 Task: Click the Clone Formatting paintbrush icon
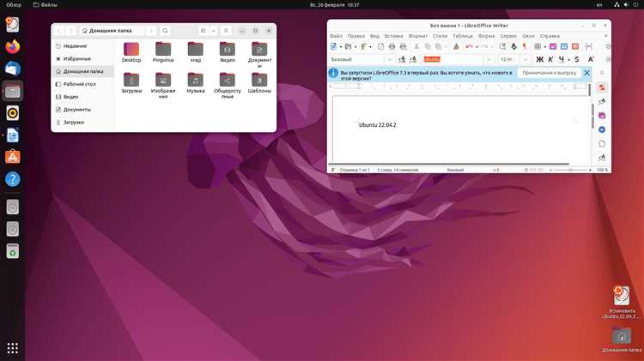pos(456,47)
